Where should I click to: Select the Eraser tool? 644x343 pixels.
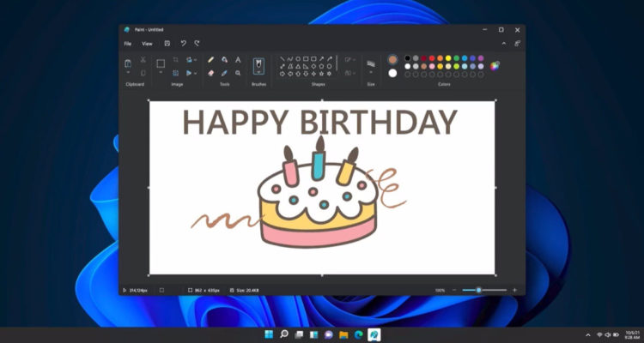(x=210, y=73)
